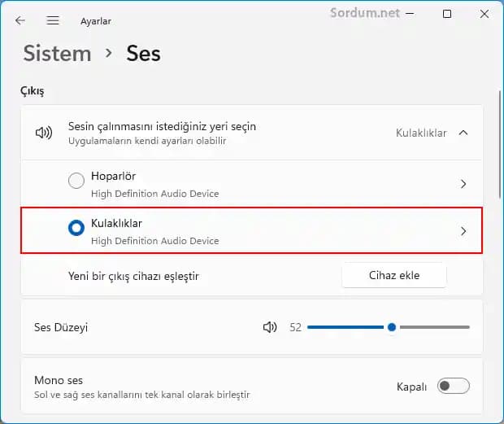This screenshot has width=504, height=424.
Task: Mute using the Ses Düzeyi speaker icon
Action: pyautogui.click(x=270, y=327)
